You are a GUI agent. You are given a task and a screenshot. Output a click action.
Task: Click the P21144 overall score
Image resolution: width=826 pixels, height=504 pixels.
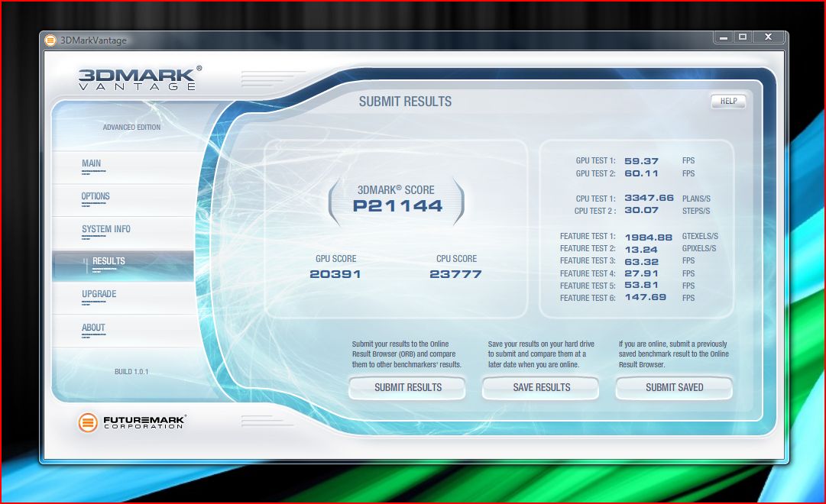(x=398, y=206)
